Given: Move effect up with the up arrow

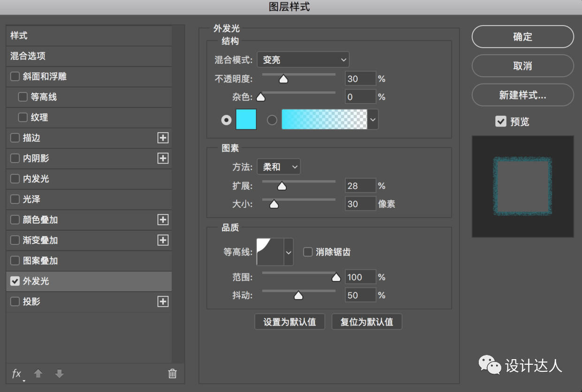Looking at the screenshot, I should point(38,374).
